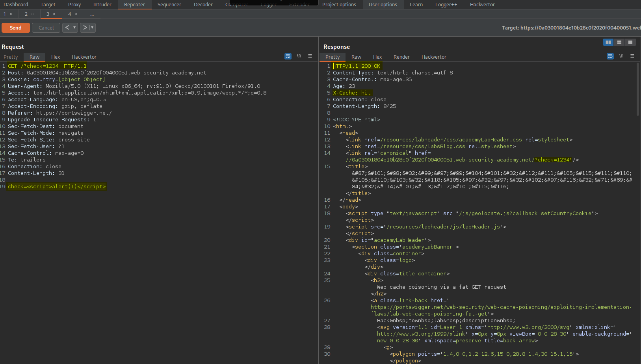
Task: Click the request body check=<script> line
Action: point(57,187)
